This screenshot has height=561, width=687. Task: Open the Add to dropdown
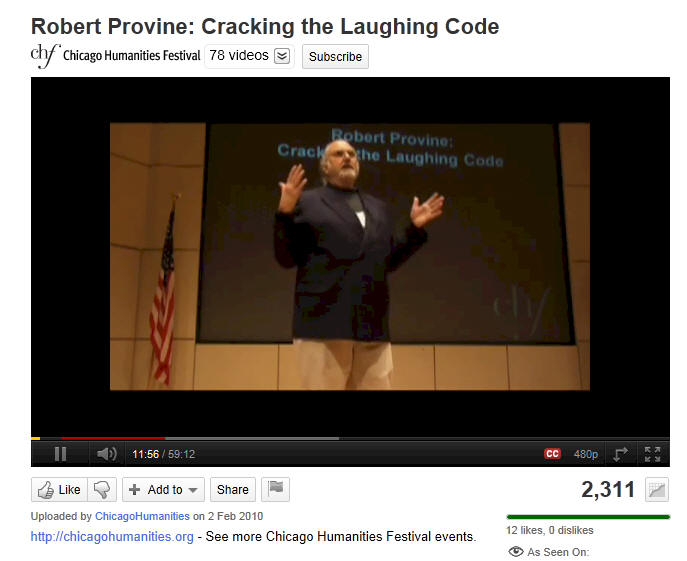pos(163,490)
